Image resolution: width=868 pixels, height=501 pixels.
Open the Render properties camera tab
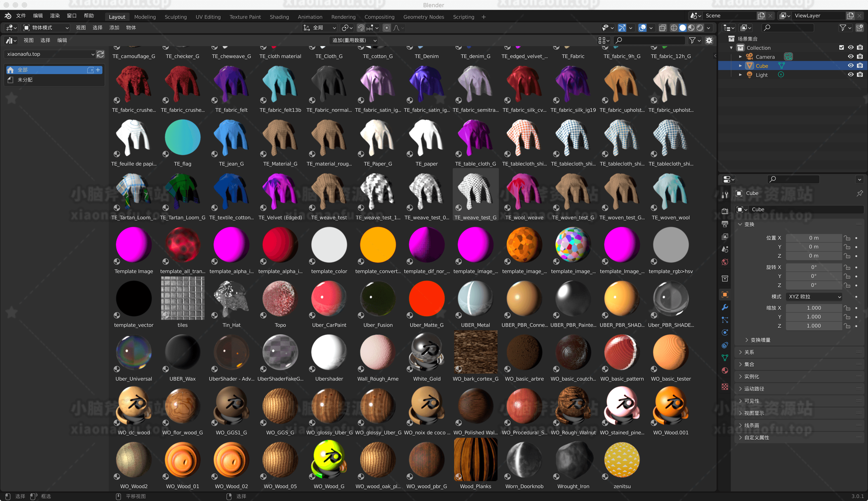pyautogui.click(x=725, y=211)
